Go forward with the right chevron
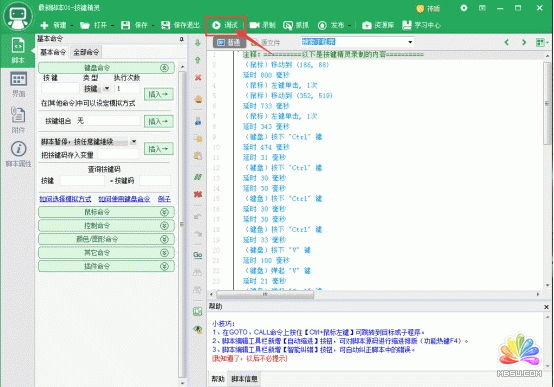Viewport: 554px width, 387px height. click(x=524, y=42)
